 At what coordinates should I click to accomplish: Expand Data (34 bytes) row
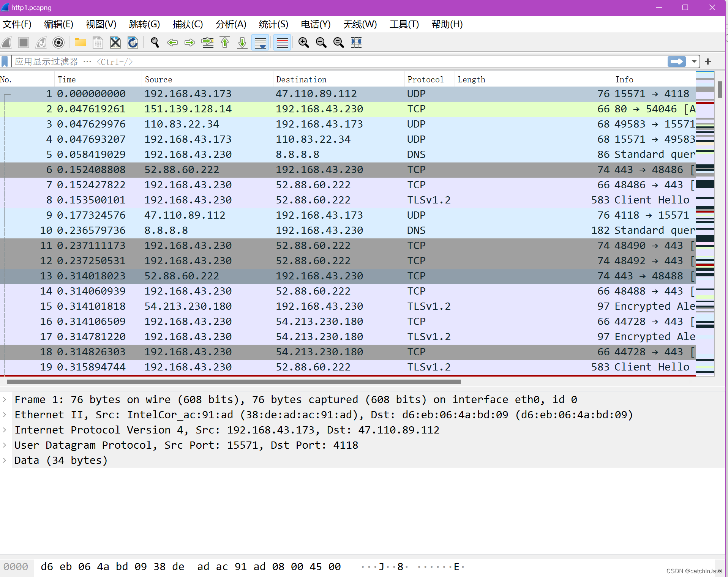(x=5, y=460)
